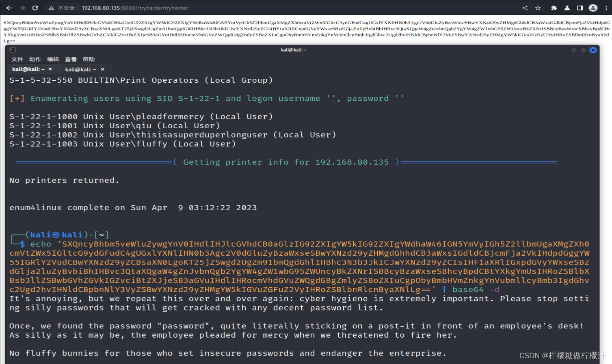The image size is (612, 364).
Task: Open the browser profile avatar
Action: 593,8
